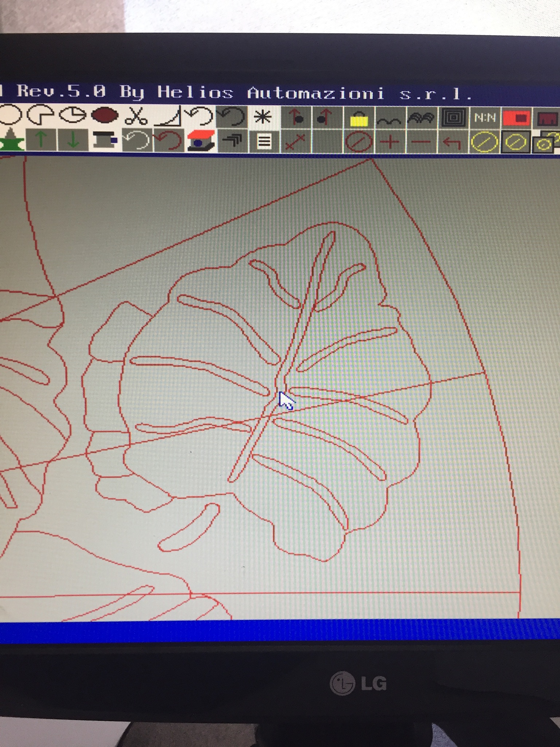Click the concentric rectangles icon
The width and height of the screenshot is (560, 747).
coord(454,118)
